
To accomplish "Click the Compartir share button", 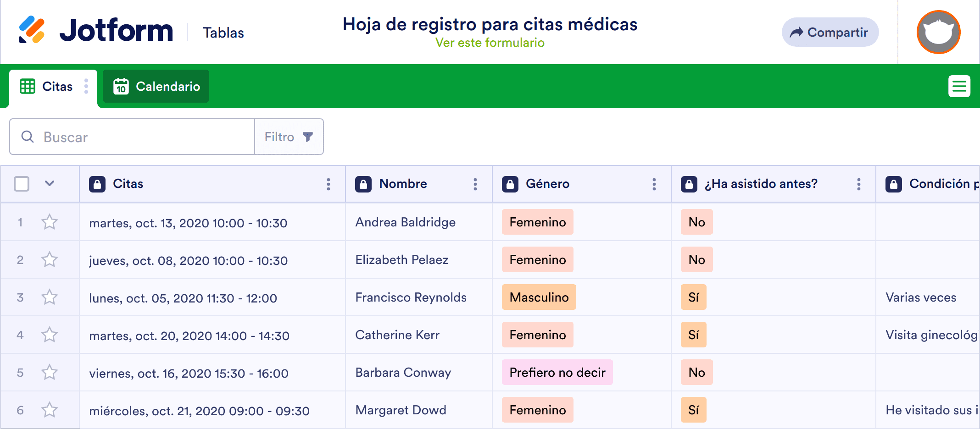I will pos(830,32).
